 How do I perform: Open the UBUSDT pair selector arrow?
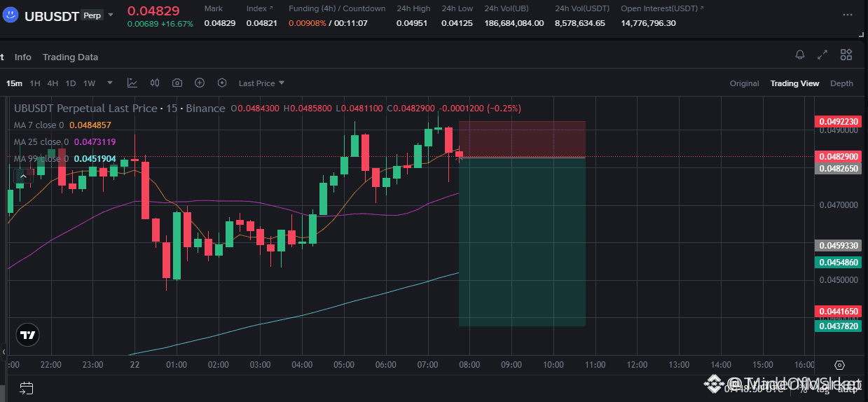pos(111,15)
